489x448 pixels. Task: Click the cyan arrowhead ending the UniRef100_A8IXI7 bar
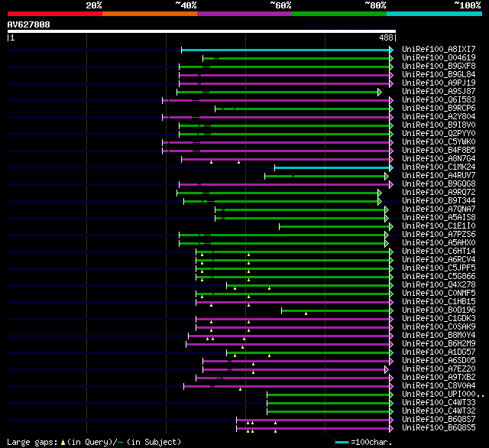coord(391,50)
